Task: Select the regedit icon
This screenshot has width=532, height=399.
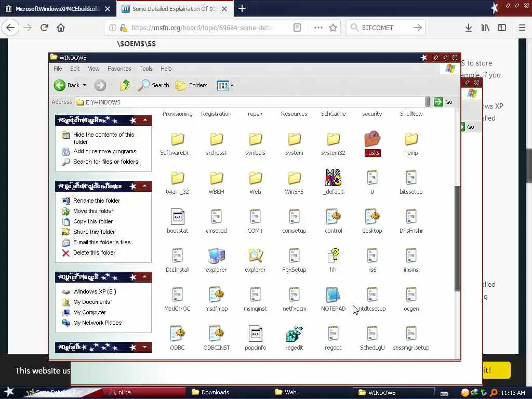Action: 294,334
